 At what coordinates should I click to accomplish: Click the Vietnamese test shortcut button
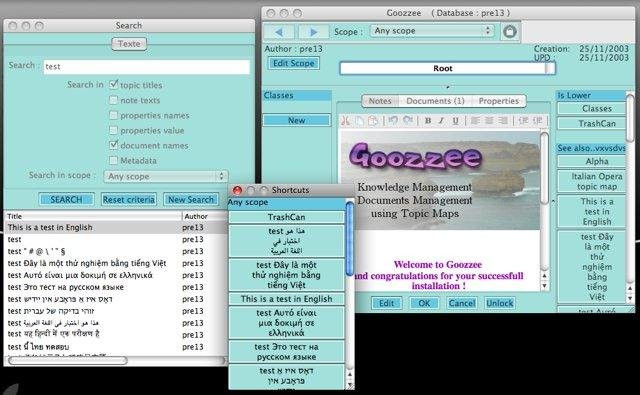point(287,275)
